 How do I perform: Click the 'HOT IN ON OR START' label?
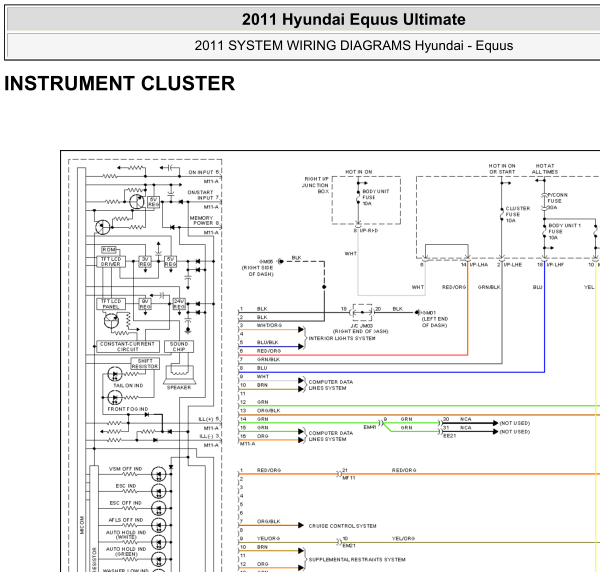(x=502, y=169)
